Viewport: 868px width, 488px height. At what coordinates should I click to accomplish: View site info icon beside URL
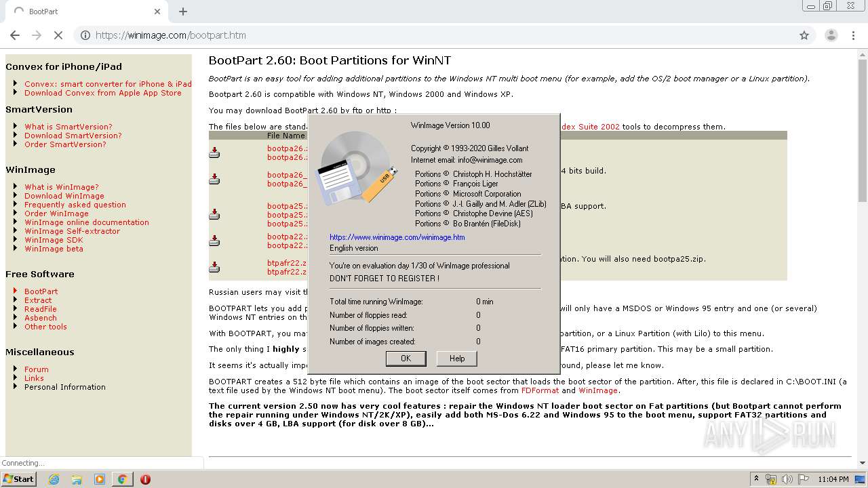[x=85, y=35]
